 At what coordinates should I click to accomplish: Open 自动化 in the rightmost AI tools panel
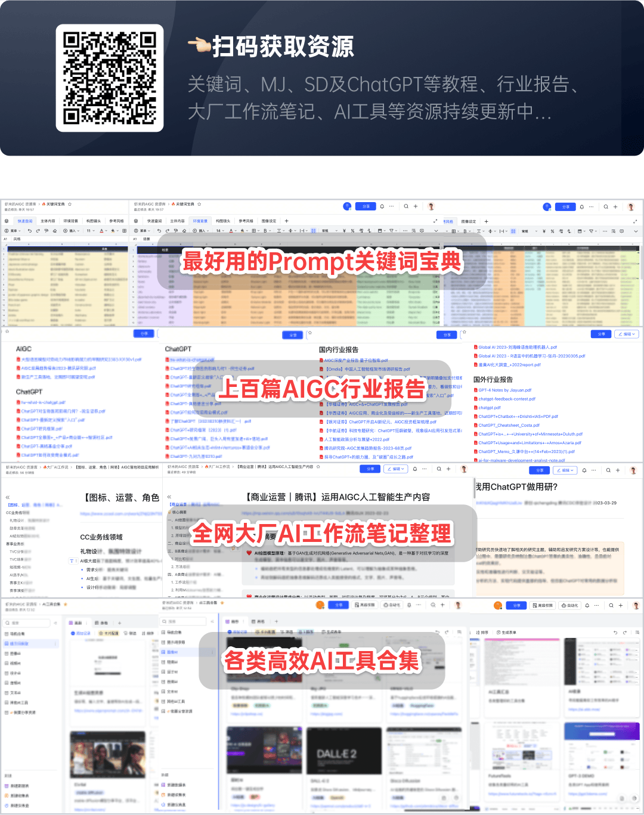point(570,605)
